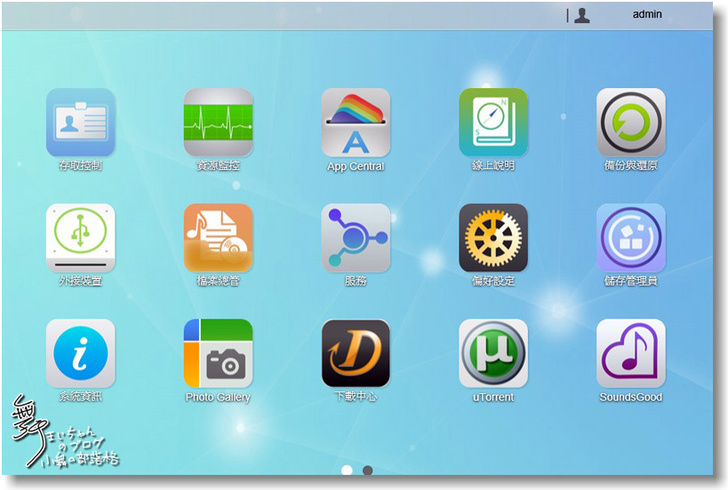728x490 pixels.
Task: Open 偏好設定 settings gear icon
Action: click(x=494, y=238)
